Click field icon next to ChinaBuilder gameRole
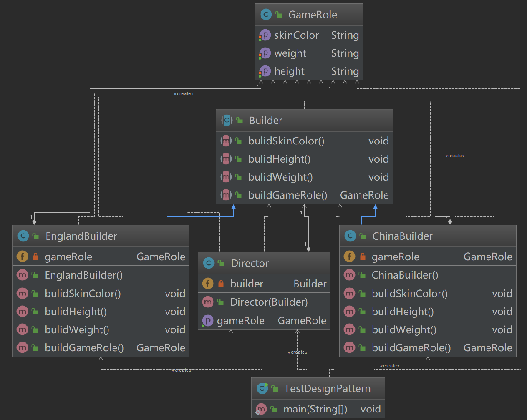This screenshot has width=527, height=420. point(349,257)
